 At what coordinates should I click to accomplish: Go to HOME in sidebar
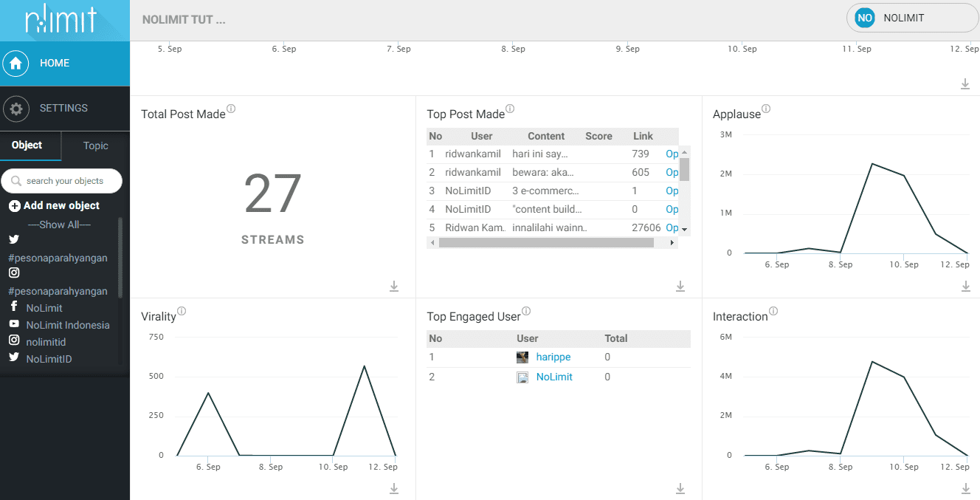(65, 64)
